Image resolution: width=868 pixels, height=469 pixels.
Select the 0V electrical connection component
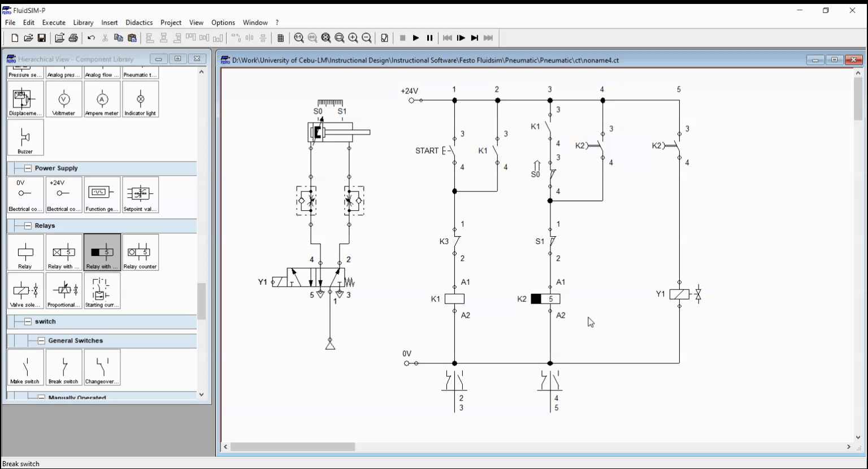pos(25,195)
